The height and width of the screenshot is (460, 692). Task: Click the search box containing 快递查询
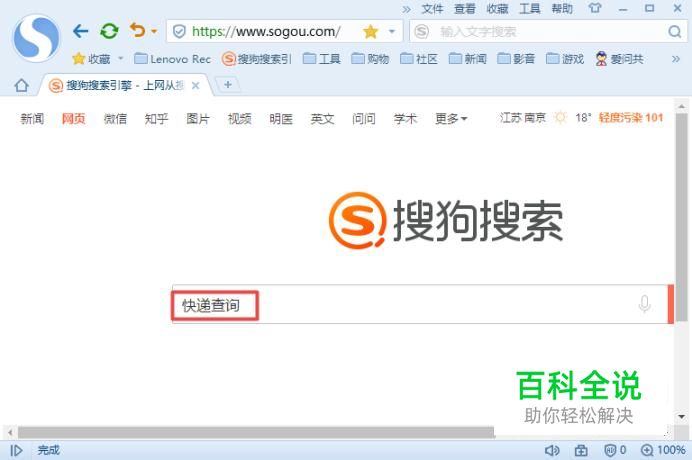pos(419,304)
